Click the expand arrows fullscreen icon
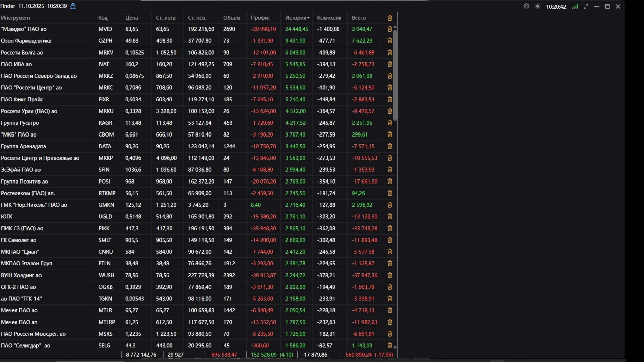The width and height of the screenshot is (644, 362). (x=586, y=7)
